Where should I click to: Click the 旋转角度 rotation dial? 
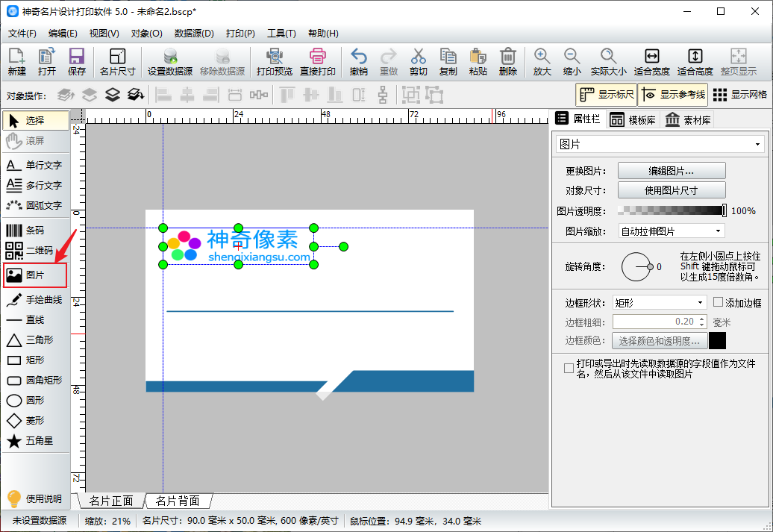(636, 266)
